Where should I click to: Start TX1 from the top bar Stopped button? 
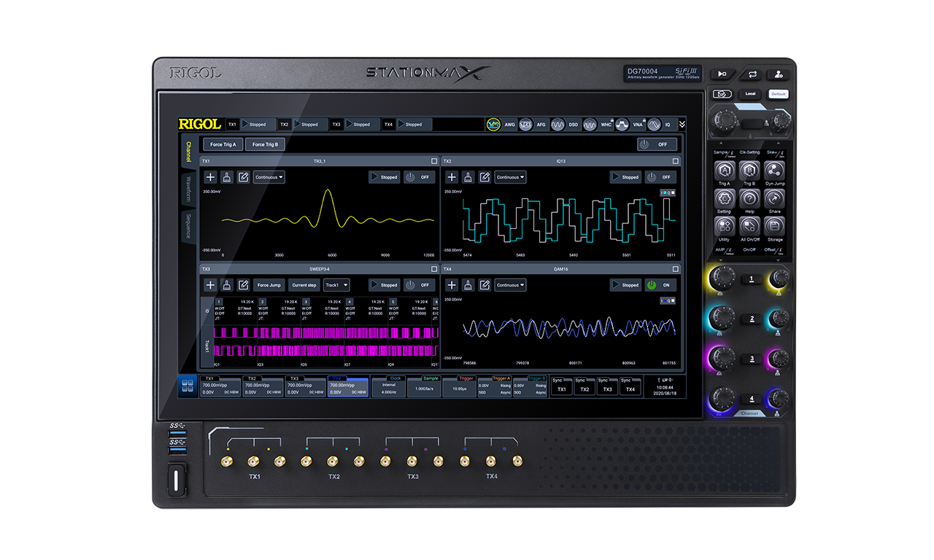pyautogui.click(x=258, y=125)
